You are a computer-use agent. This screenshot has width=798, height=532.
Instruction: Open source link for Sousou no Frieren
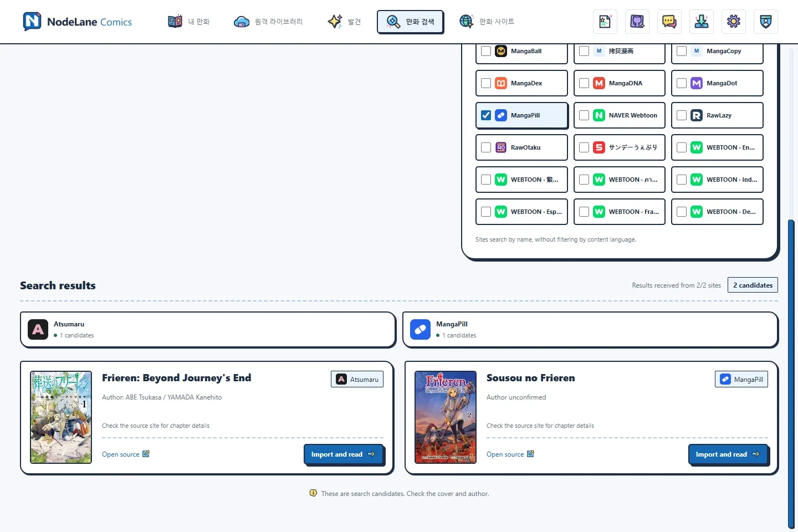tap(510, 454)
